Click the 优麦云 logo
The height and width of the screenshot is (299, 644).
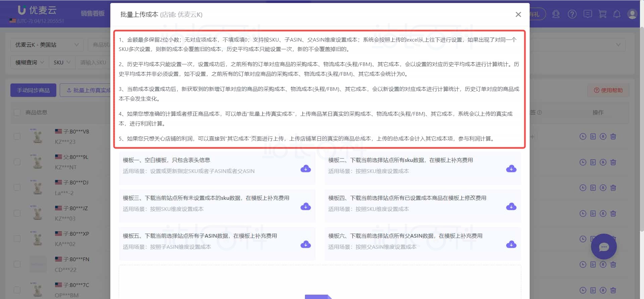tap(37, 10)
